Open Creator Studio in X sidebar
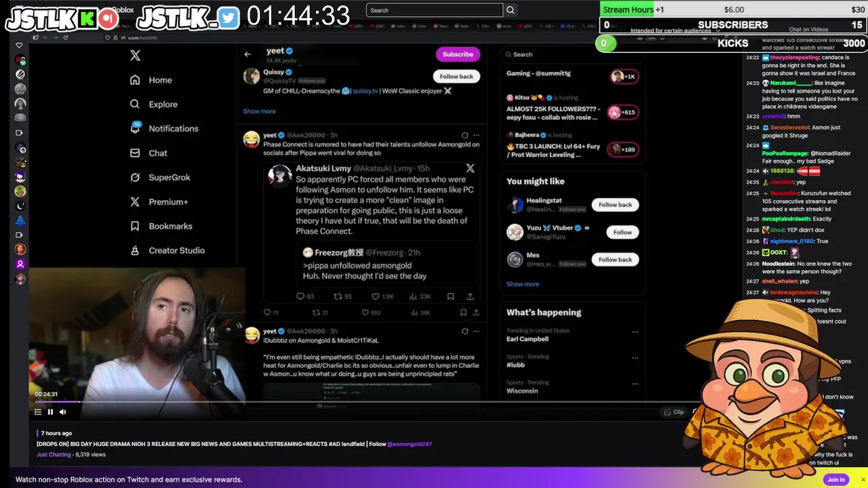Screen dimensions: 868x488 pyautogui.click(x=167, y=251)
